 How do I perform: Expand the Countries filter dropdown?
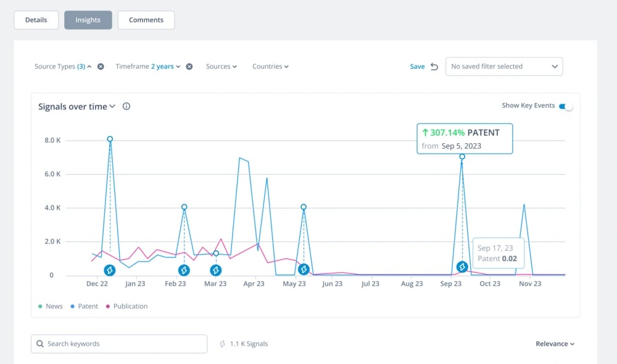[x=270, y=67]
